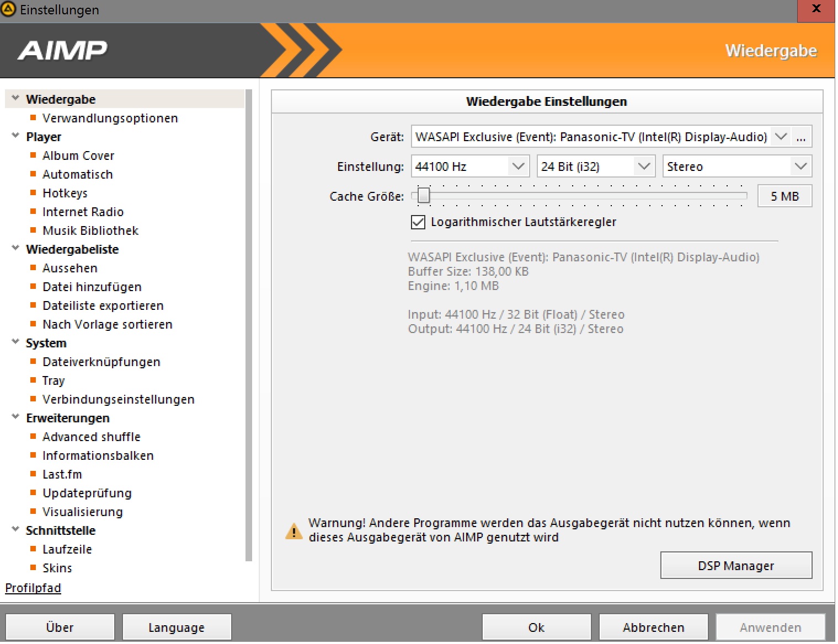Close the Einstellungen window
This screenshot has height=644, width=838.
[816, 9]
